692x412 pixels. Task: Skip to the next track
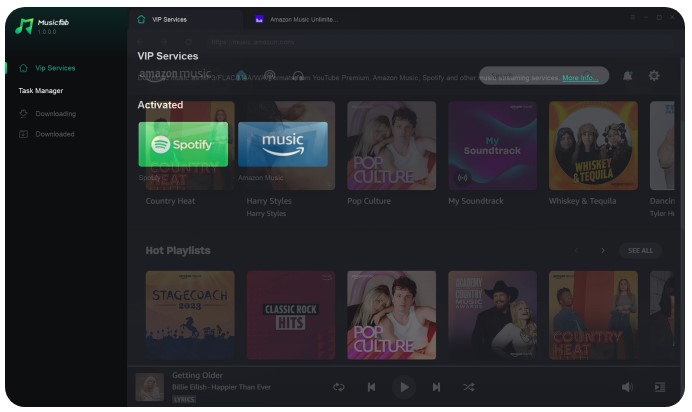[436, 387]
